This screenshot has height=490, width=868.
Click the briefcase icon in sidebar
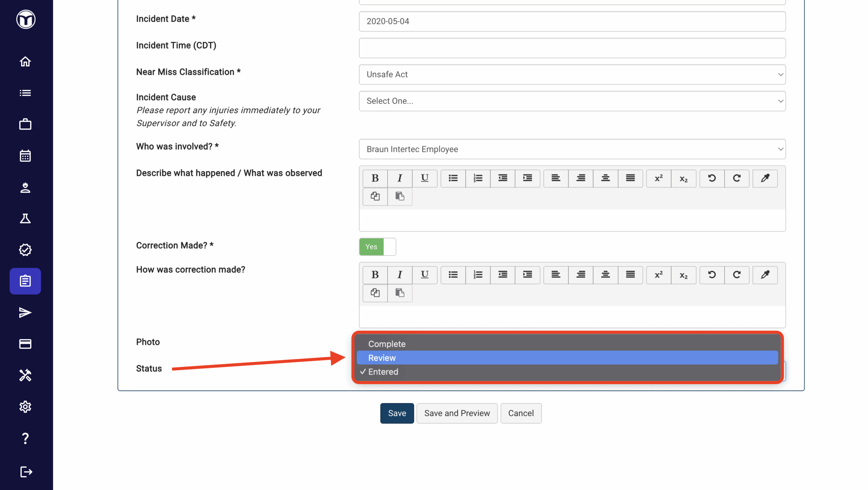25,124
